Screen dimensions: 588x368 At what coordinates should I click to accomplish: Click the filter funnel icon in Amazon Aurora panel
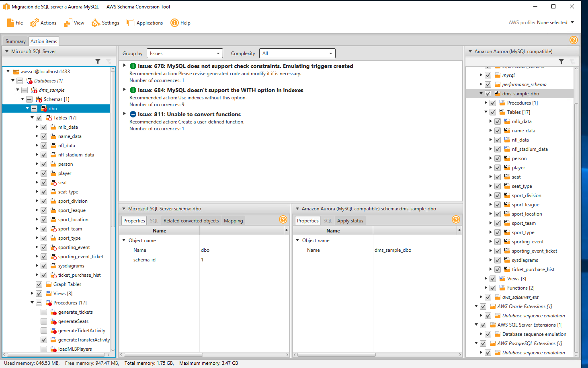coord(561,62)
